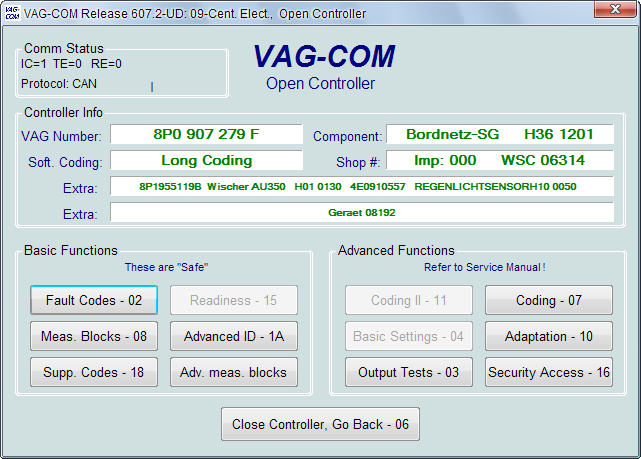The width and height of the screenshot is (641, 459).
Task: Click the Extra field Geraet 08192
Action: click(362, 213)
